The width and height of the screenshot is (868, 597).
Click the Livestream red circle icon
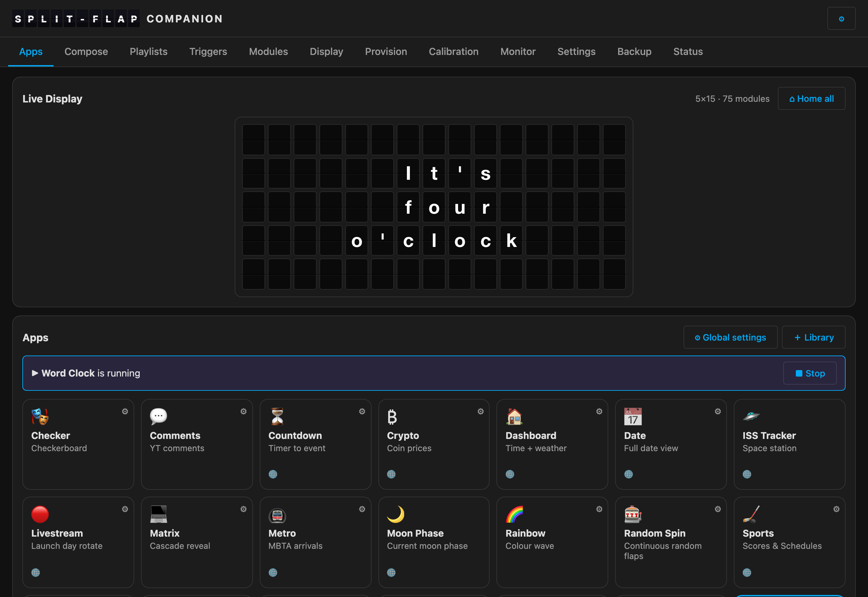(40, 514)
